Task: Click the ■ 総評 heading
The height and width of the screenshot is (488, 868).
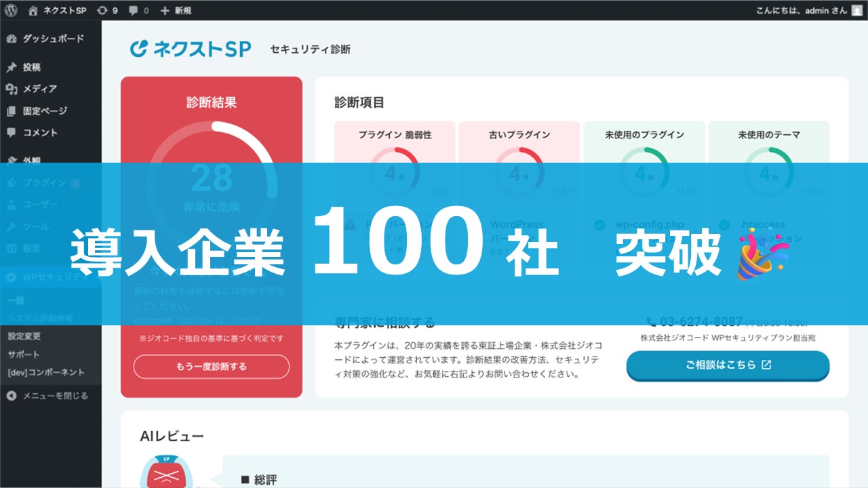Action: (259, 480)
